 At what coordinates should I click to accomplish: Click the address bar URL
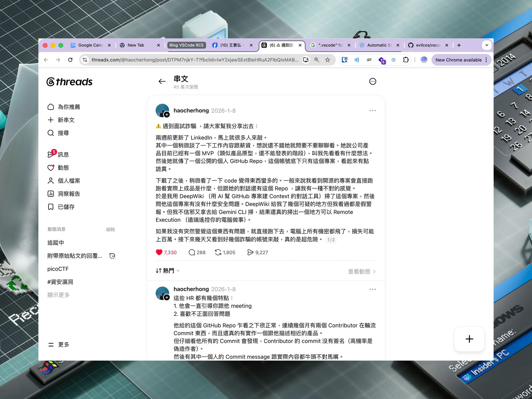click(195, 60)
